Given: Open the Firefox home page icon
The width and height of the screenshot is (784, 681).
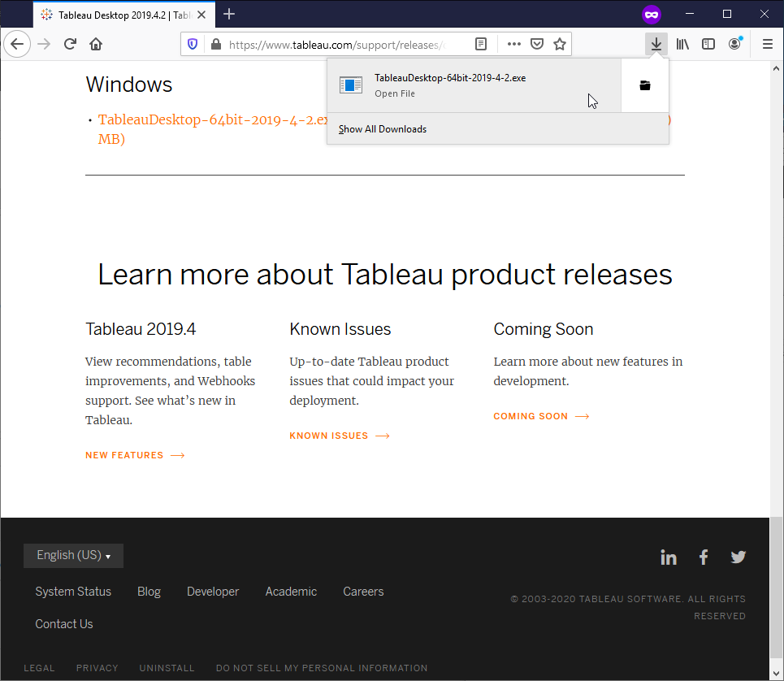Looking at the screenshot, I should pos(96,44).
